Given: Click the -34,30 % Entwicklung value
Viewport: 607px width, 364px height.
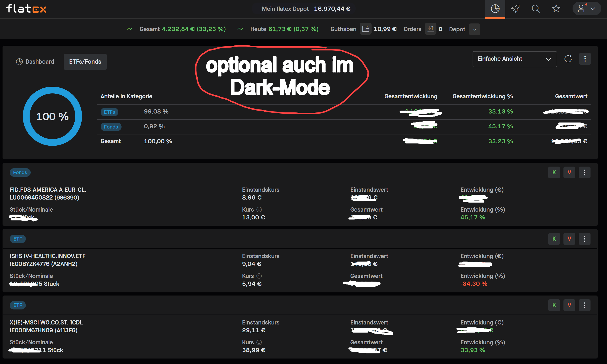Looking at the screenshot, I should 474,284.
